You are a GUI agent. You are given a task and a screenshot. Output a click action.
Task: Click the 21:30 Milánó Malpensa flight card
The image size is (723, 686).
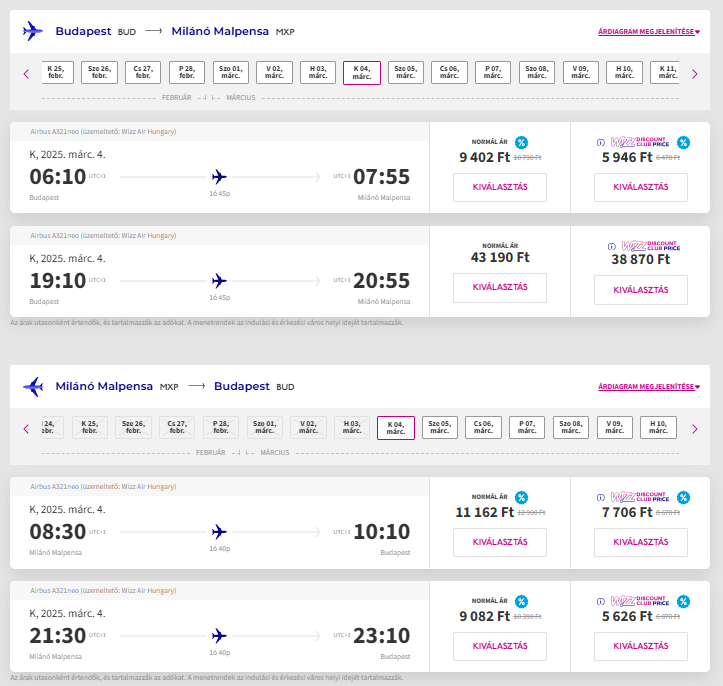[219, 632]
